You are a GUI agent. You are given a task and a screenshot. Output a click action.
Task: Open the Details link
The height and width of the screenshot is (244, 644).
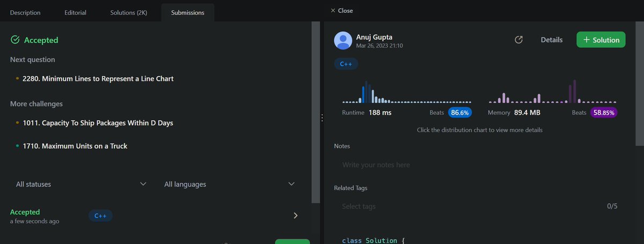[551, 40]
